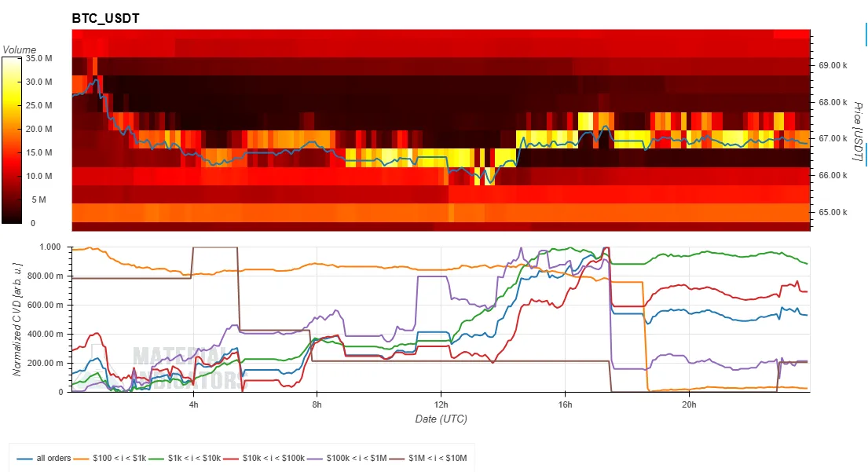
Task: Click the 35.0 M volume scale label
Action: [x=38, y=59]
